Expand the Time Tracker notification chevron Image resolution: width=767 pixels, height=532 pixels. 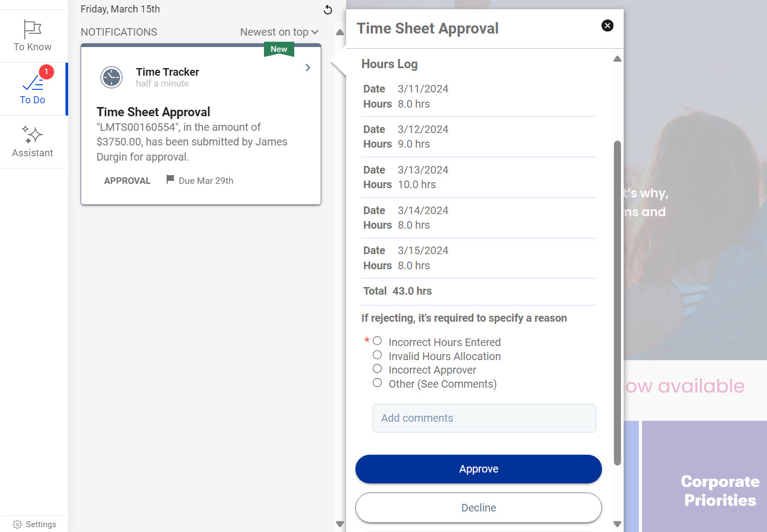point(308,68)
